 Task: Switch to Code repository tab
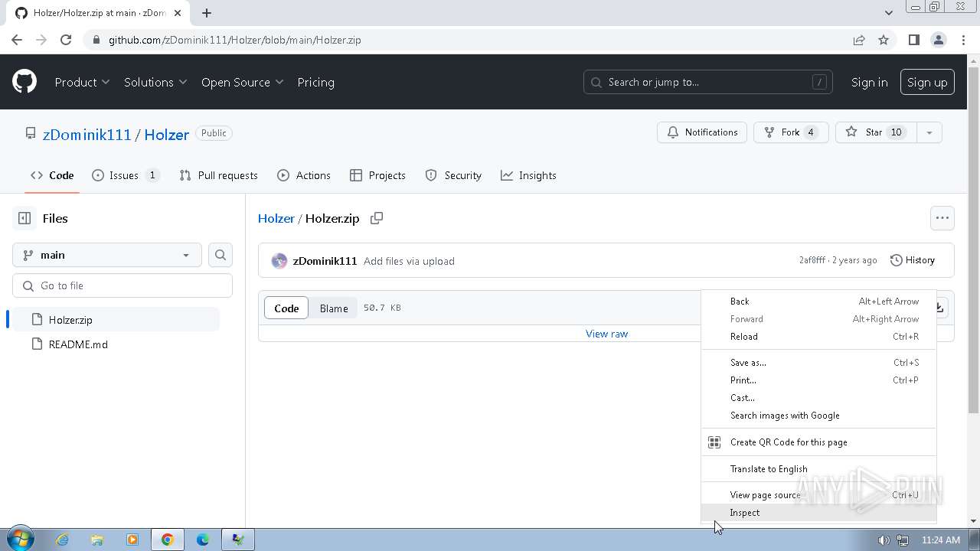[x=52, y=175]
